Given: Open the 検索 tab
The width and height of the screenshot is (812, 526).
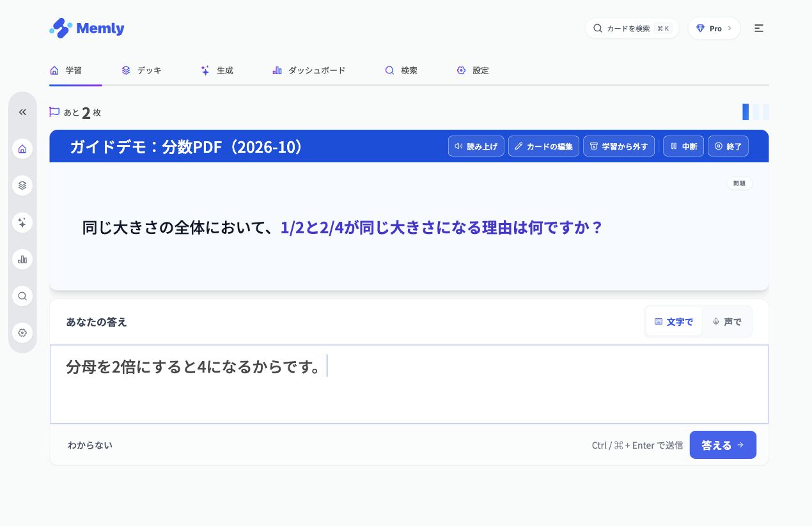Looking at the screenshot, I should (401, 70).
